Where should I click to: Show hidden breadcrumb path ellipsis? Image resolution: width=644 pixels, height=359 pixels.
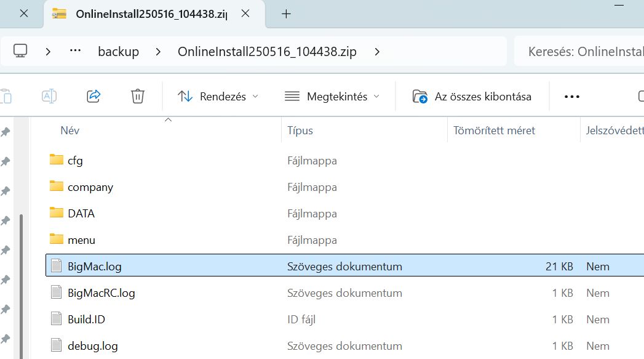tap(75, 50)
